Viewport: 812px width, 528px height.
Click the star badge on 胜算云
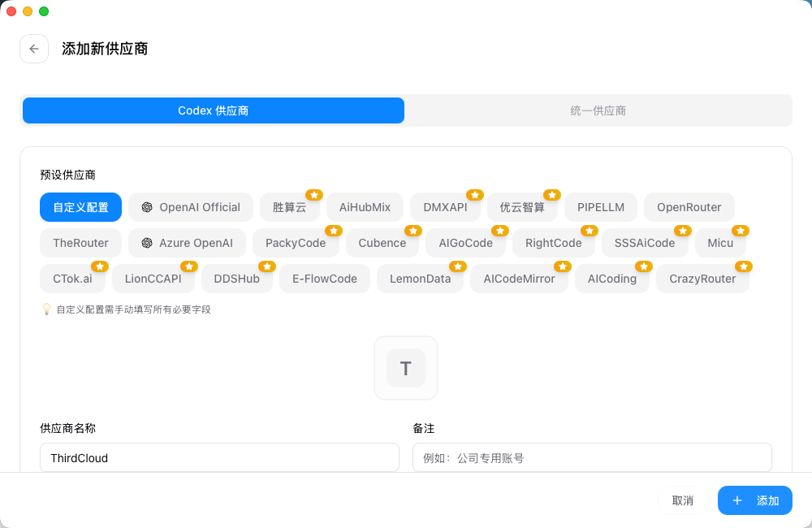click(314, 195)
